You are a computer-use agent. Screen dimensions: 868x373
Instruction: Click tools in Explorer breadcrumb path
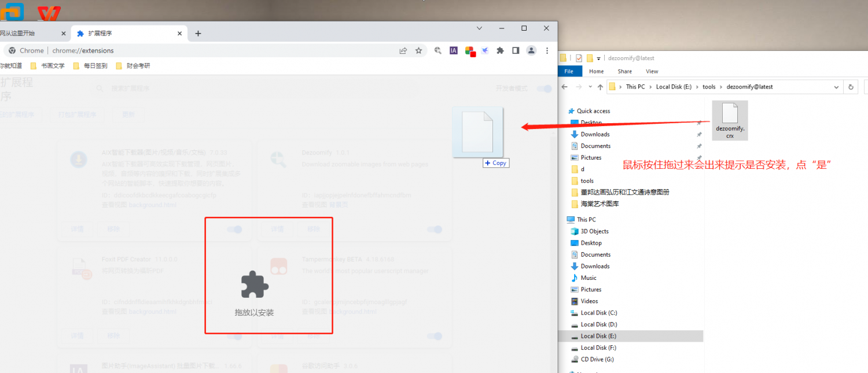[x=709, y=87]
